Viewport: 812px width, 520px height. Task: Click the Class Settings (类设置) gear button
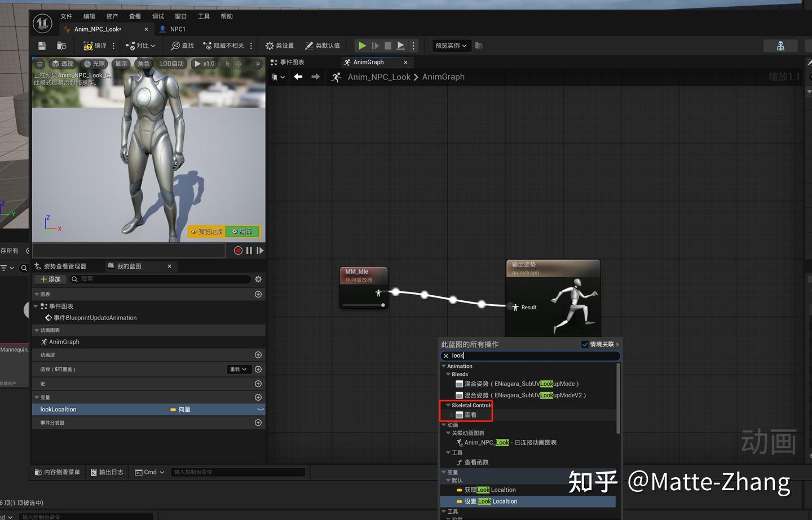click(280, 46)
